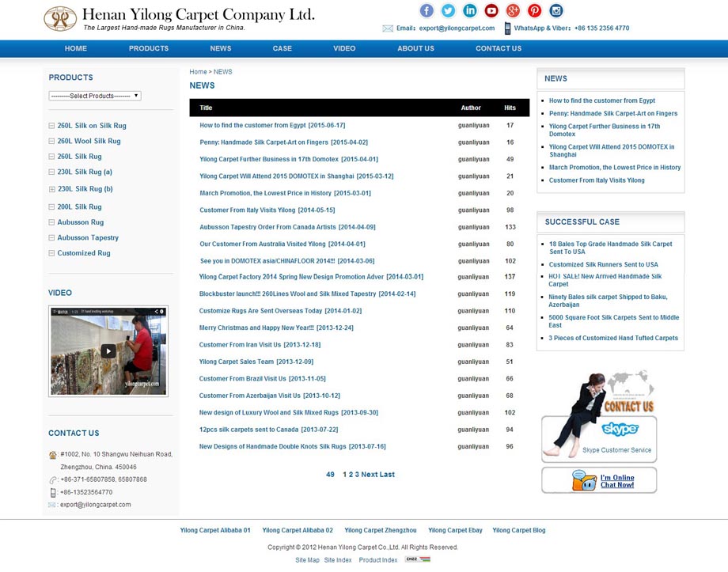Click the Google Plus icon
Viewport: 728px width, 572px height.
coord(513,10)
